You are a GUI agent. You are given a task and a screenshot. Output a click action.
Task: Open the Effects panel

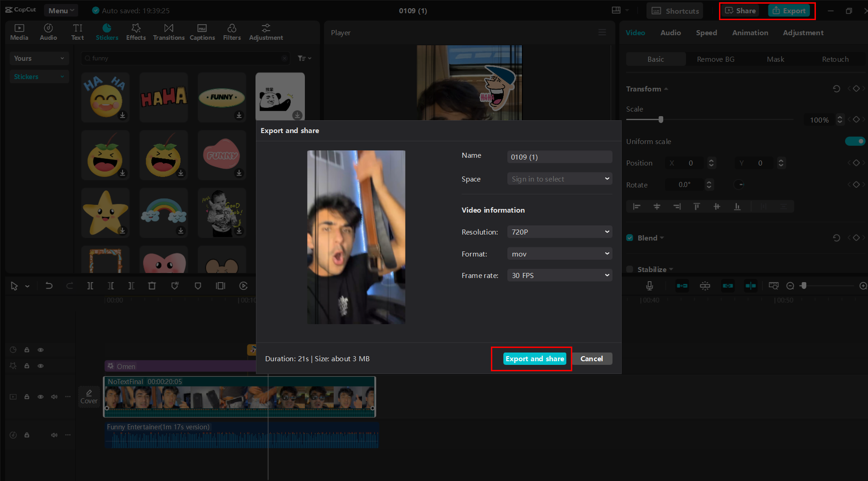136,32
